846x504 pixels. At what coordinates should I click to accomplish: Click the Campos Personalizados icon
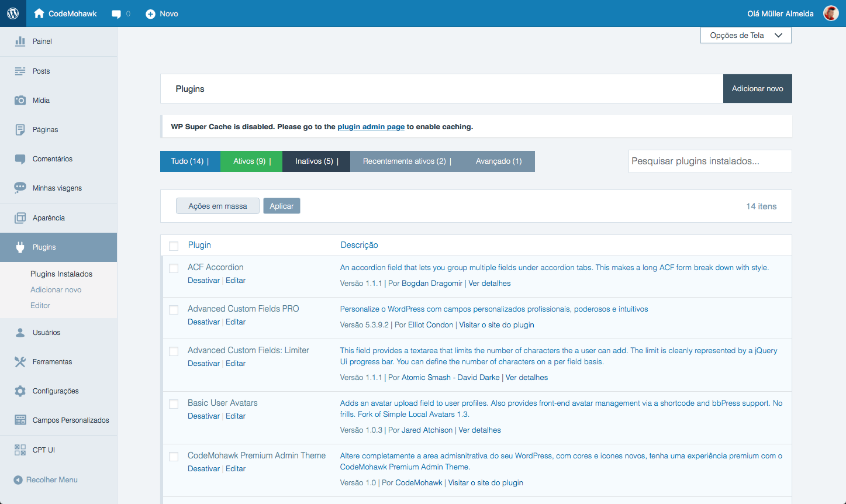pyautogui.click(x=20, y=420)
